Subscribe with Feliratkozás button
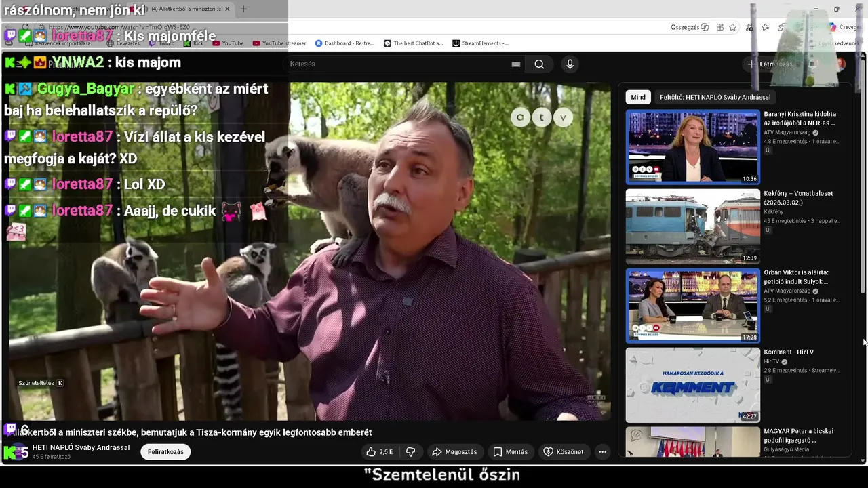This screenshot has width=868, height=488. (165, 451)
